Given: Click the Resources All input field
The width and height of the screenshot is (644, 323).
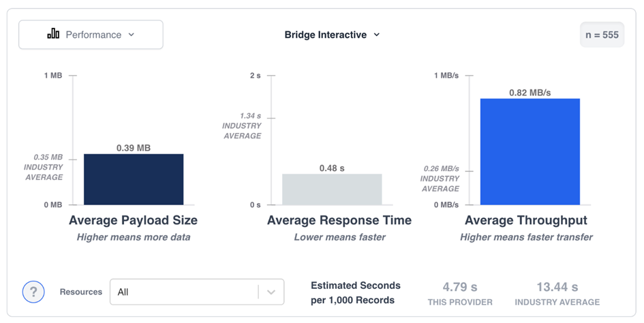Looking at the screenshot, I should tap(197, 292).
